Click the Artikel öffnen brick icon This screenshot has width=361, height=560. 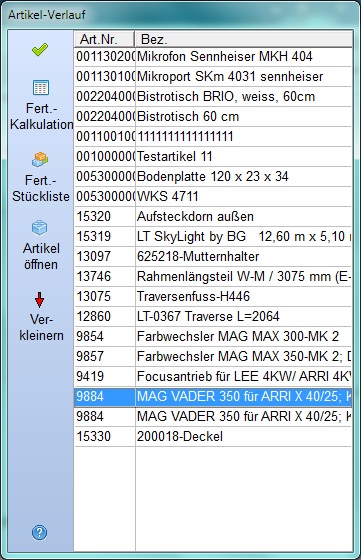(40, 228)
